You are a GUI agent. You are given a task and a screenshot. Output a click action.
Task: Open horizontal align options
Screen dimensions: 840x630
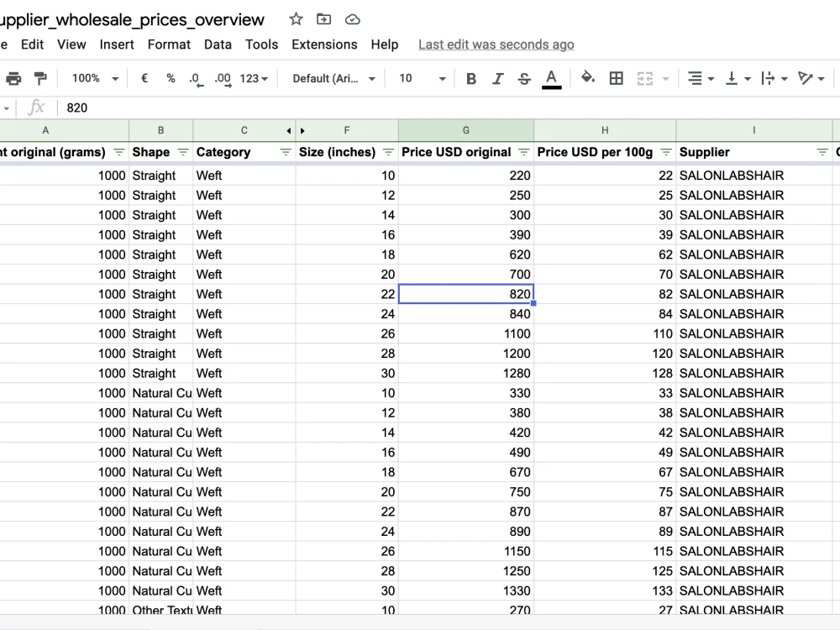coord(701,79)
